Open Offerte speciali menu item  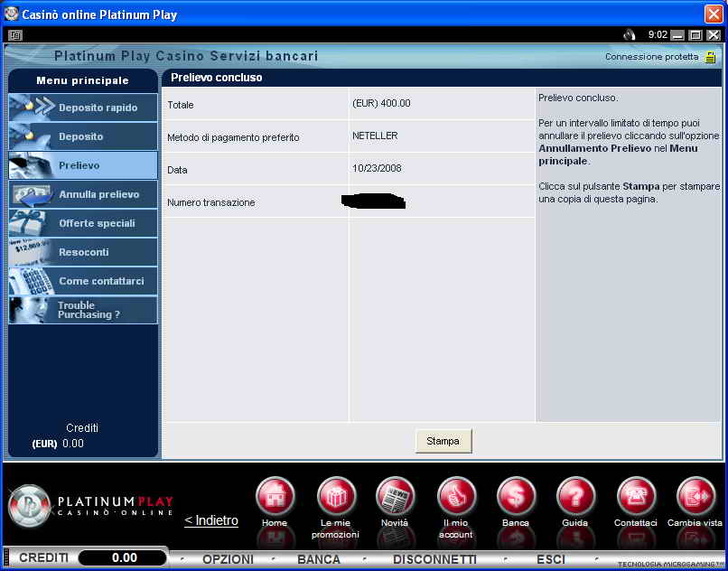(x=83, y=223)
